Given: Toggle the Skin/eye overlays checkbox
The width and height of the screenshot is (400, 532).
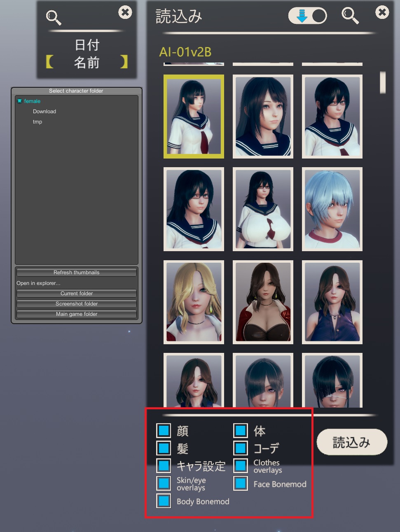Looking at the screenshot, I should (x=164, y=483).
